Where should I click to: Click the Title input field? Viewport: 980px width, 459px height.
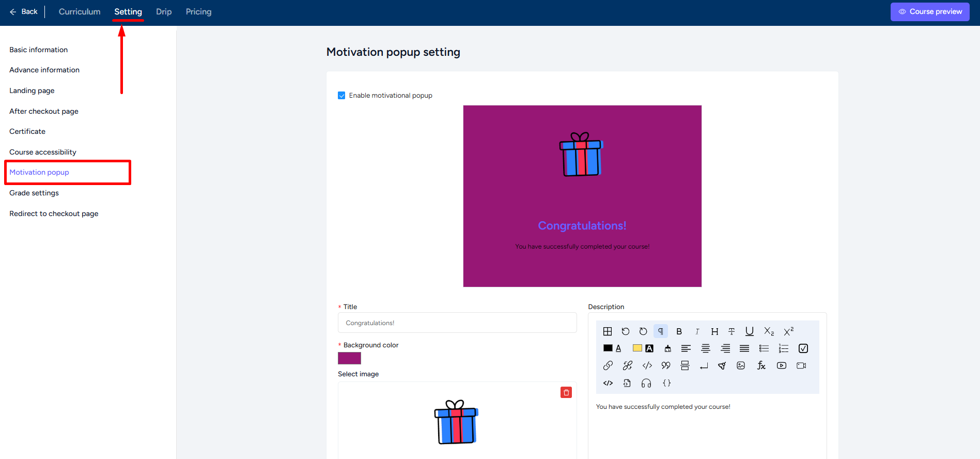click(457, 323)
